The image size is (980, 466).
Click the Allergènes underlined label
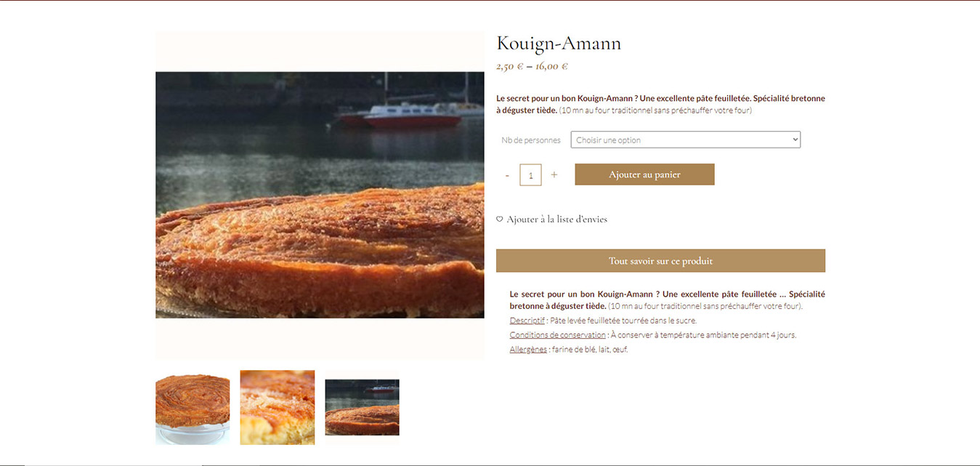[528, 350]
